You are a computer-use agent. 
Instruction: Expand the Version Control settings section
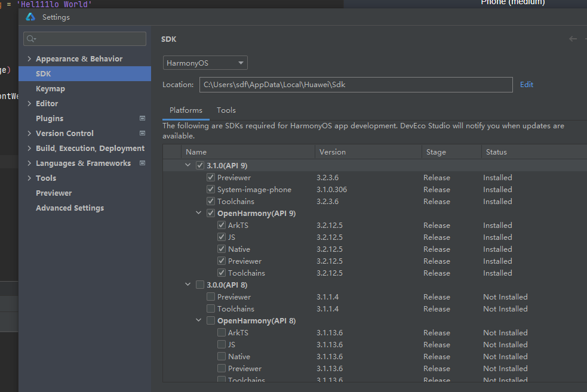(29, 133)
